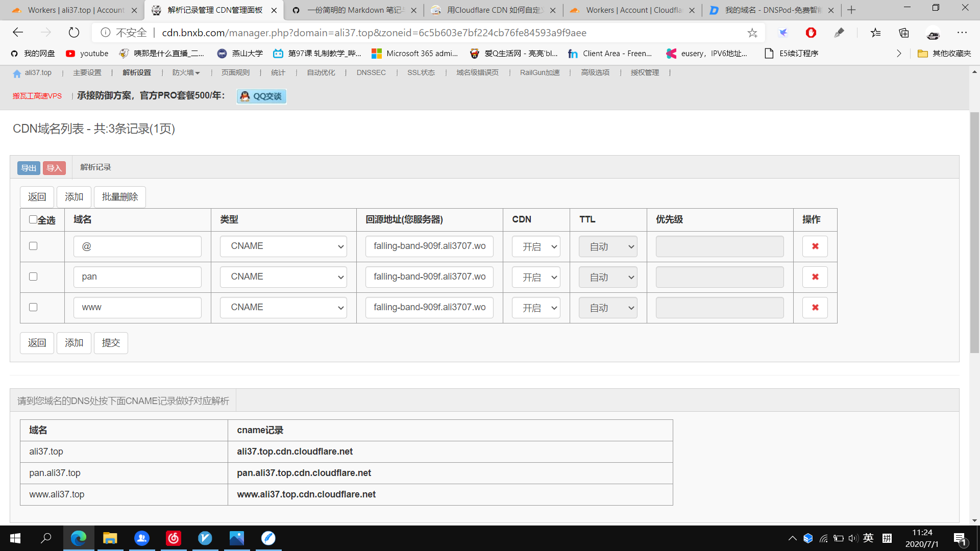Delete the www record with red X
980x551 pixels.
tap(815, 308)
